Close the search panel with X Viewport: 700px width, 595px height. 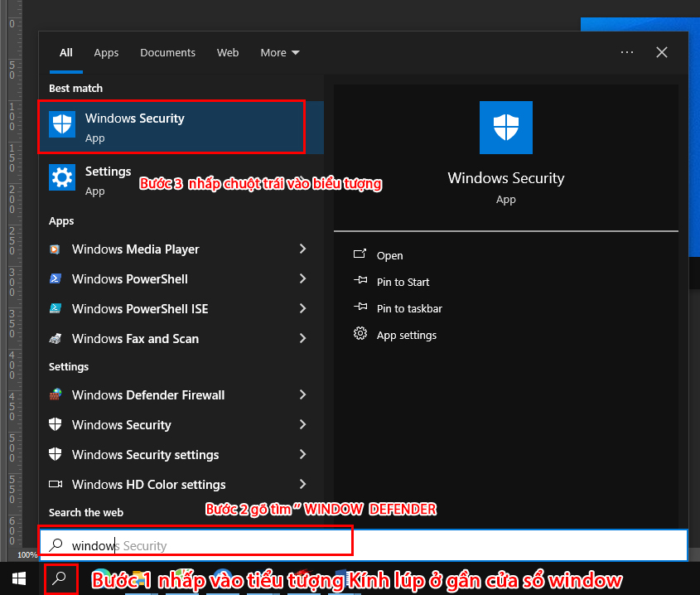click(662, 52)
